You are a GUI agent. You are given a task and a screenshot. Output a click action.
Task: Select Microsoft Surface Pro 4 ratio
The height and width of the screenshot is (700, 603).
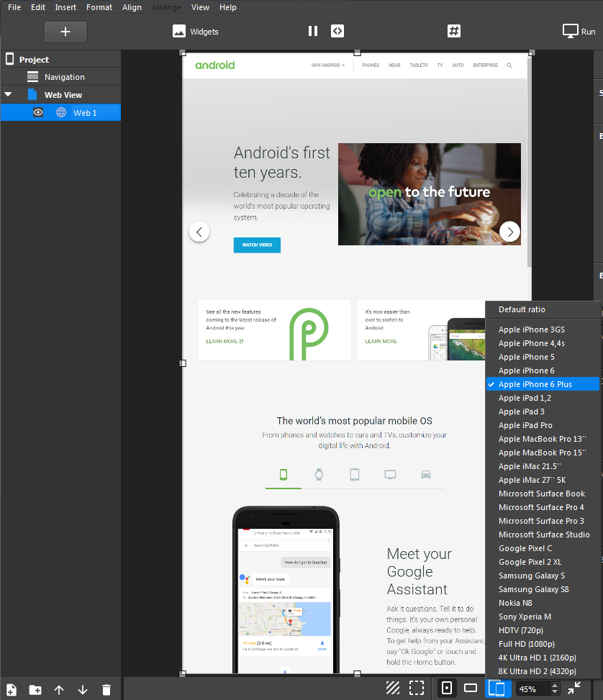click(543, 507)
